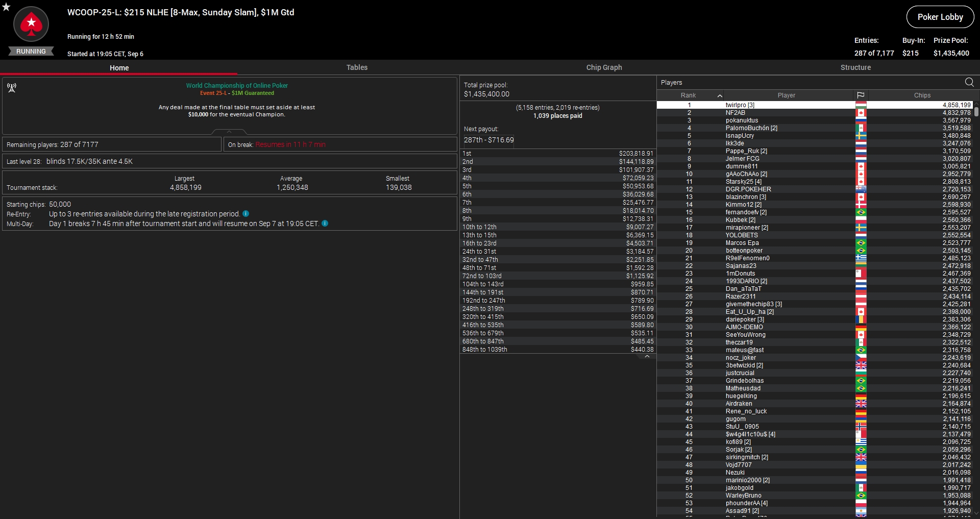Click R9elFenomen0's flag icon
Viewport: 980px width, 519px height.
point(861,258)
